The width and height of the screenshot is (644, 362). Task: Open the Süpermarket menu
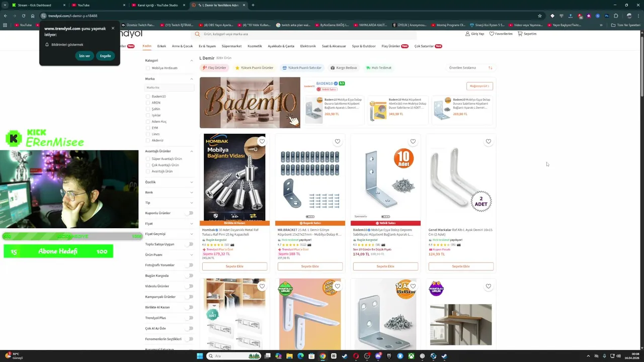point(231,46)
